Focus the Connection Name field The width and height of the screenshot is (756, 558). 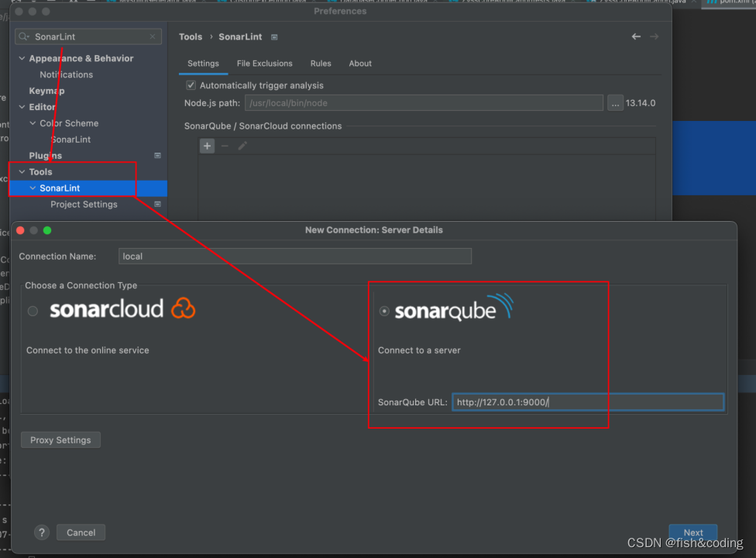(295, 256)
